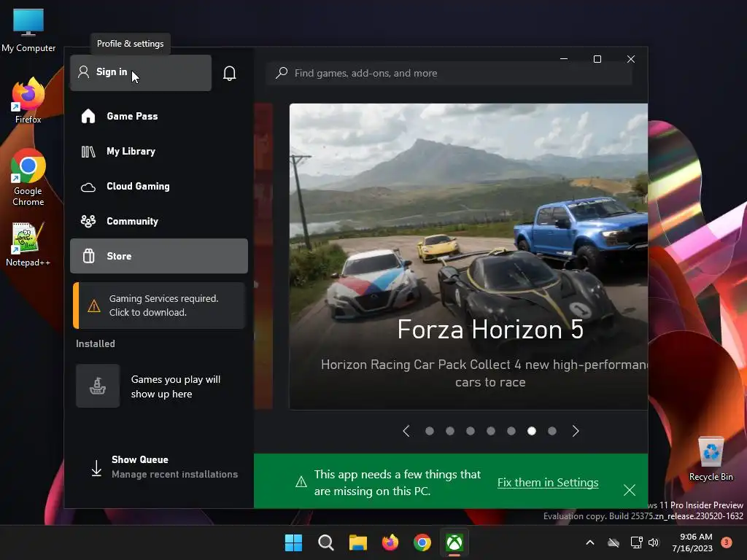
Task: Click the My Library books icon
Action: tap(88, 152)
